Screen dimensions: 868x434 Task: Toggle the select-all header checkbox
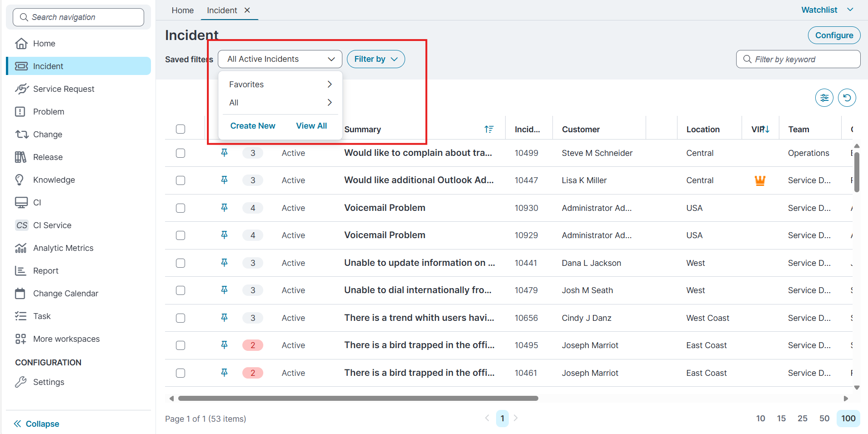click(181, 129)
